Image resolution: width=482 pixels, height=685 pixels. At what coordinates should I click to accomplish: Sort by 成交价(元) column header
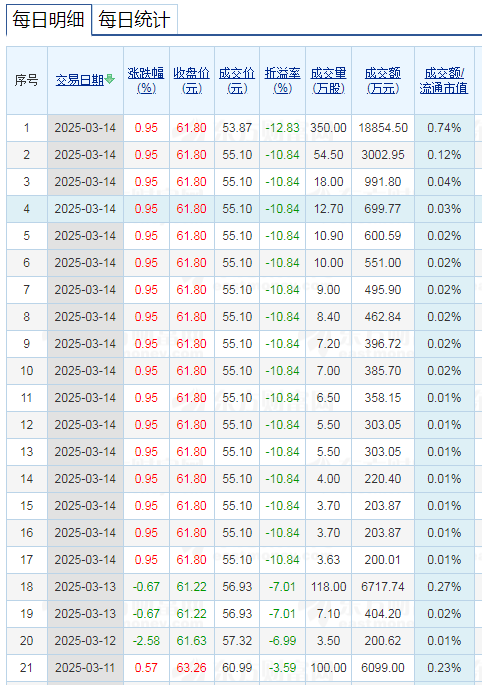click(x=237, y=80)
